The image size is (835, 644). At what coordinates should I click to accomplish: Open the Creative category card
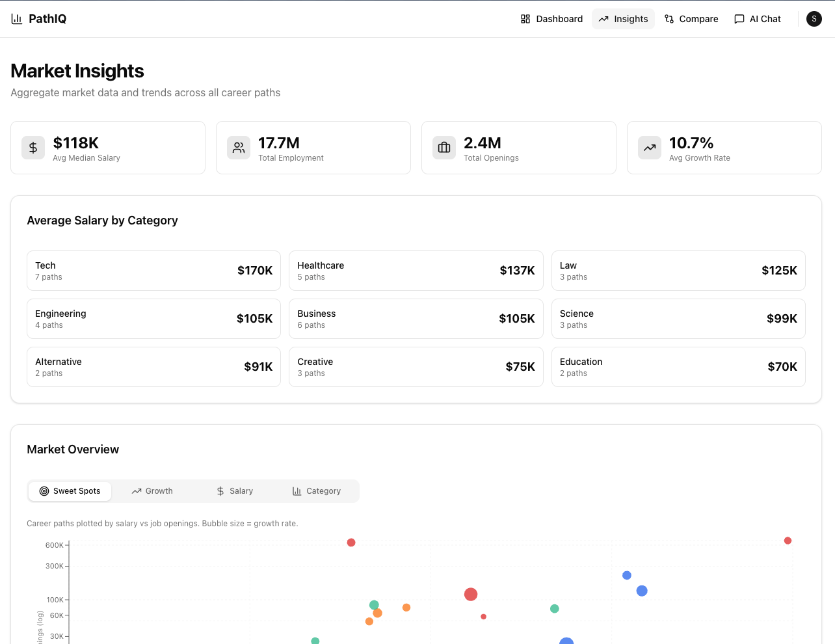[416, 367]
